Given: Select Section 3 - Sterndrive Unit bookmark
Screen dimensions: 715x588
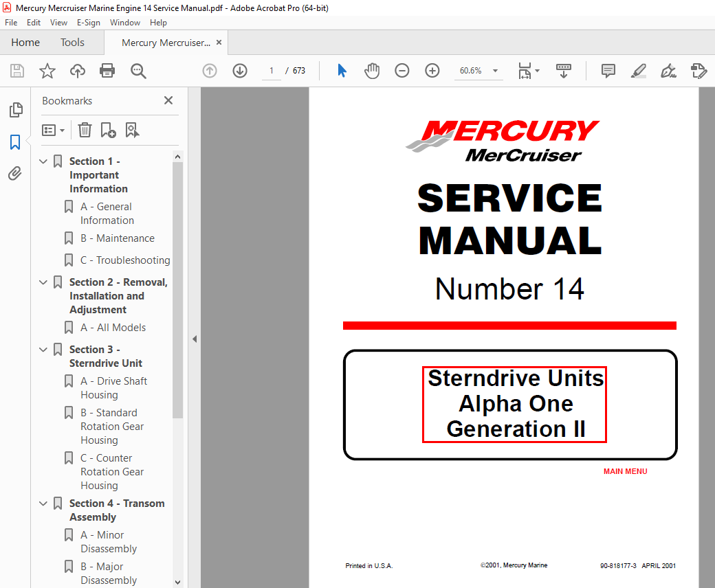Looking at the screenshot, I should pos(106,357).
